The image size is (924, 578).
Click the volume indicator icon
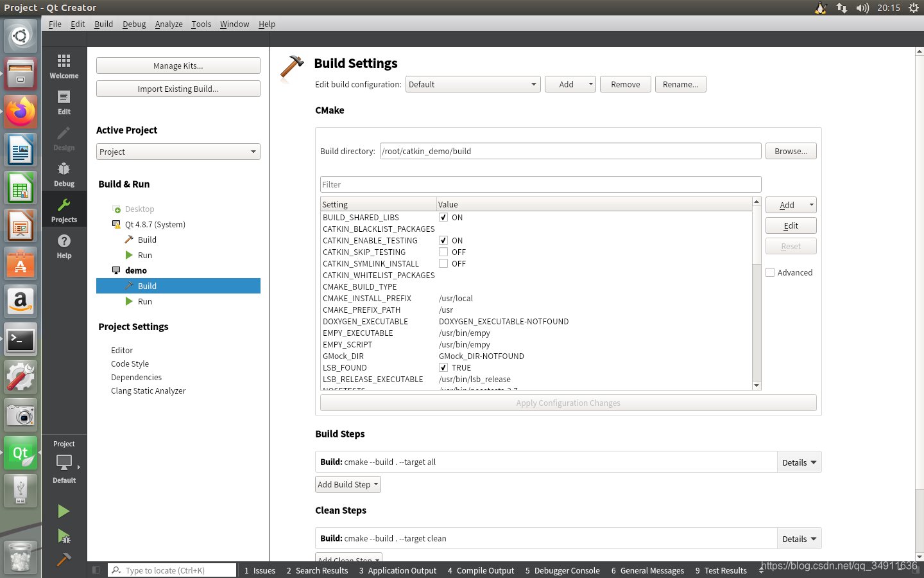coord(862,8)
